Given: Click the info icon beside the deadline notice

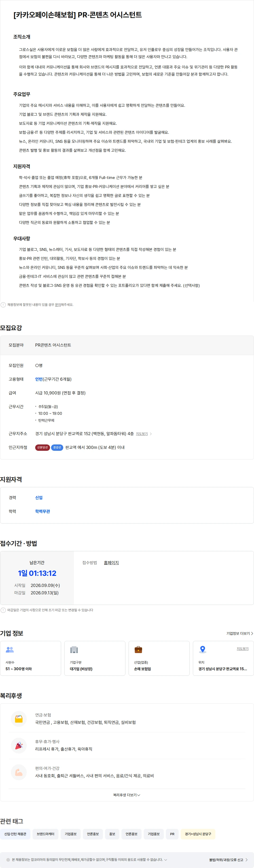Looking at the screenshot, I should tap(3, 610).
